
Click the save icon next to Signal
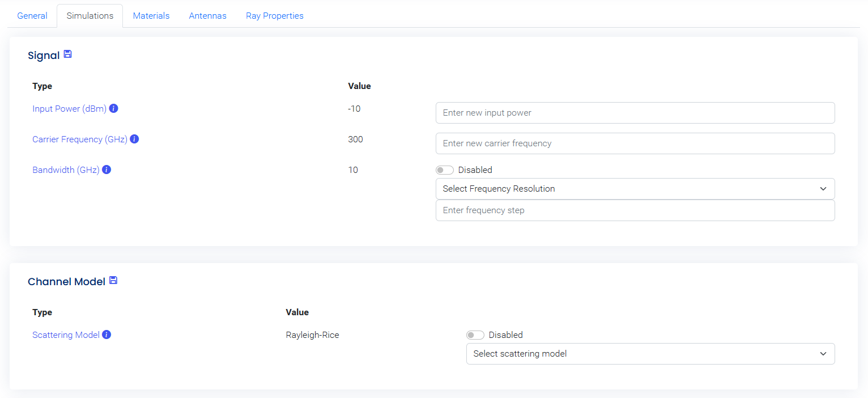point(67,54)
